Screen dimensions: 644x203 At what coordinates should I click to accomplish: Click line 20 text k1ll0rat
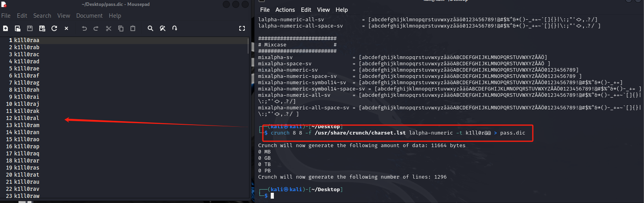(27, 175)
